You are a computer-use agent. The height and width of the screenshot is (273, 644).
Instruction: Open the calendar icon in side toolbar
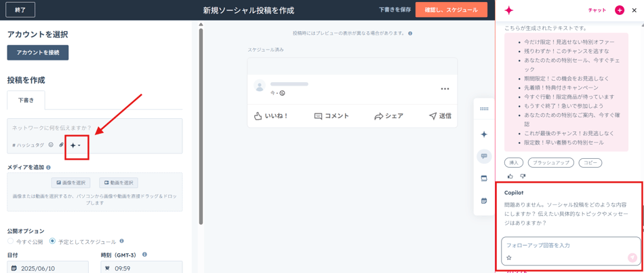(x=484, y=201)
